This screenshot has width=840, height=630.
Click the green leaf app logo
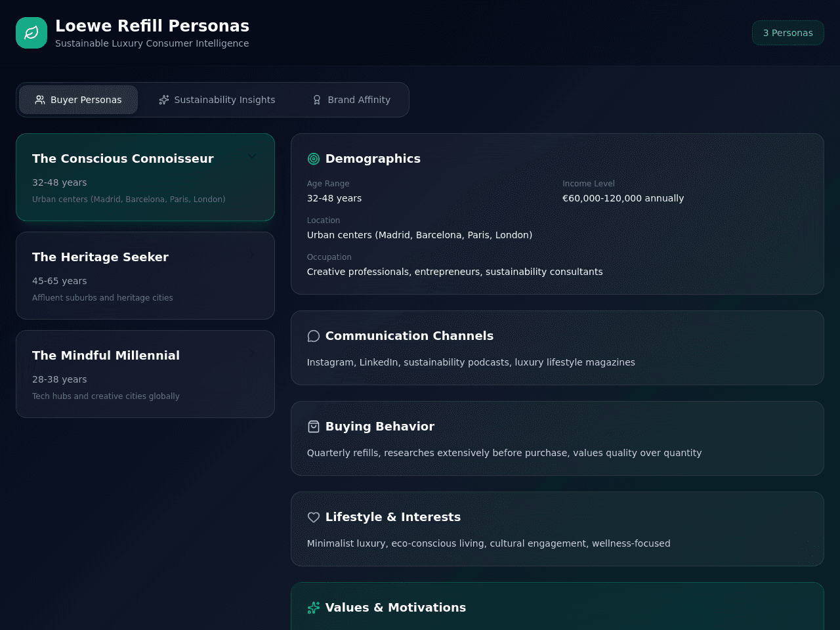click(x=31, y=33)
